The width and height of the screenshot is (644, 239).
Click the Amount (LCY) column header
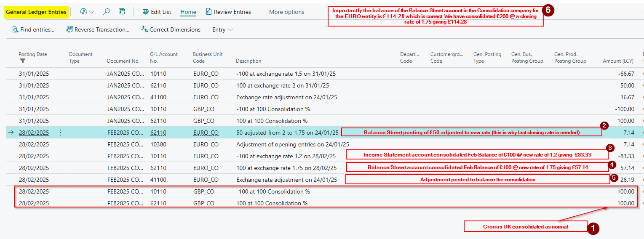click(618, 61)
